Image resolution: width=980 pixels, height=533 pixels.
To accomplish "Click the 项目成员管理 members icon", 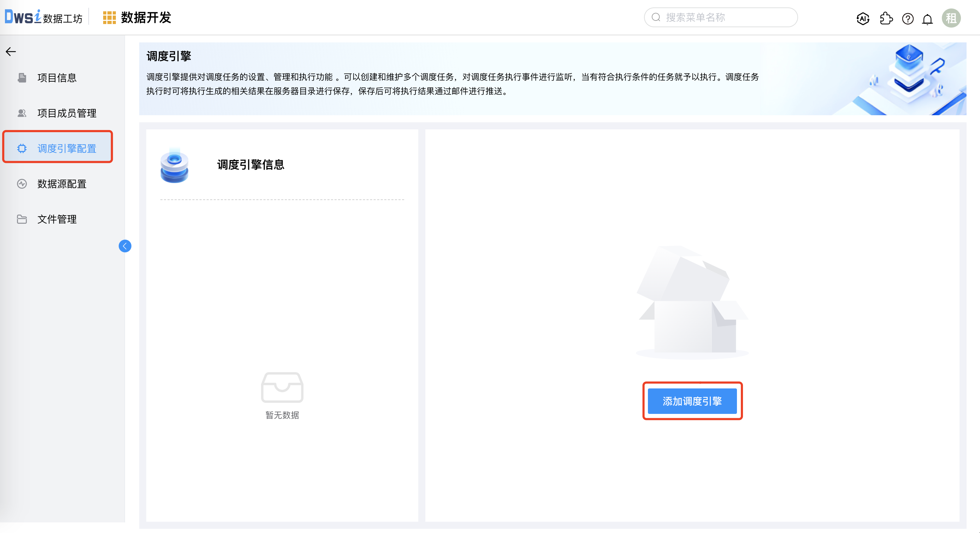I will (x=22, y=113).
